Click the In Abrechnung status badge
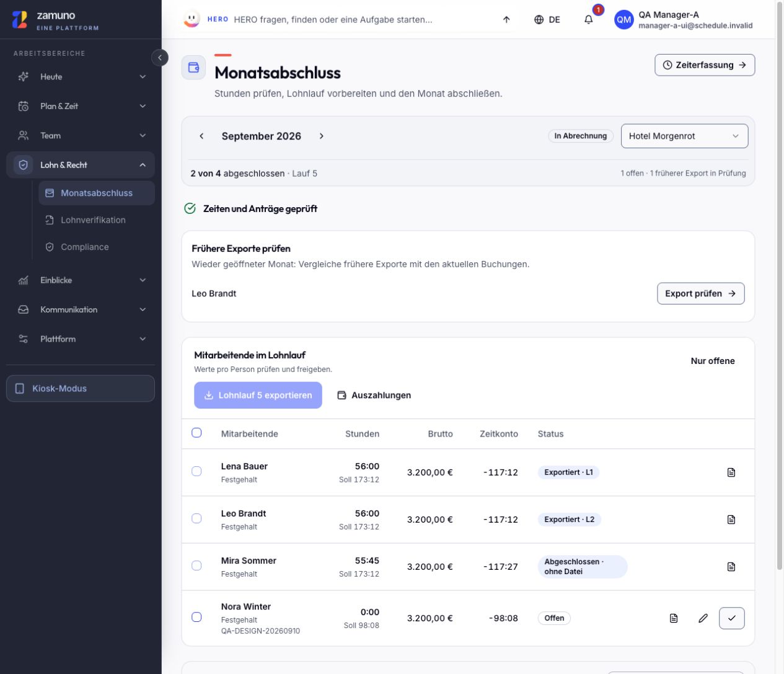This screenshot has height=674, width=784. click(581, 136)
